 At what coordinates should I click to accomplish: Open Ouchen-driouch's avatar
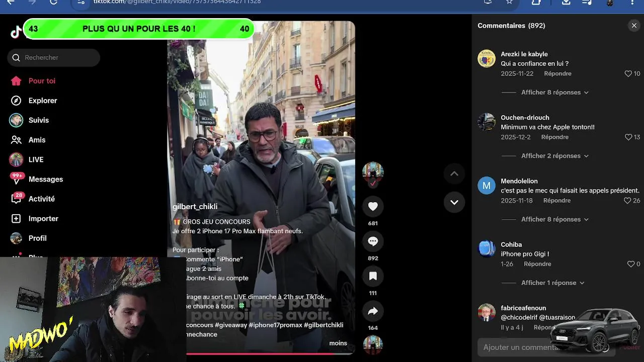487,122
